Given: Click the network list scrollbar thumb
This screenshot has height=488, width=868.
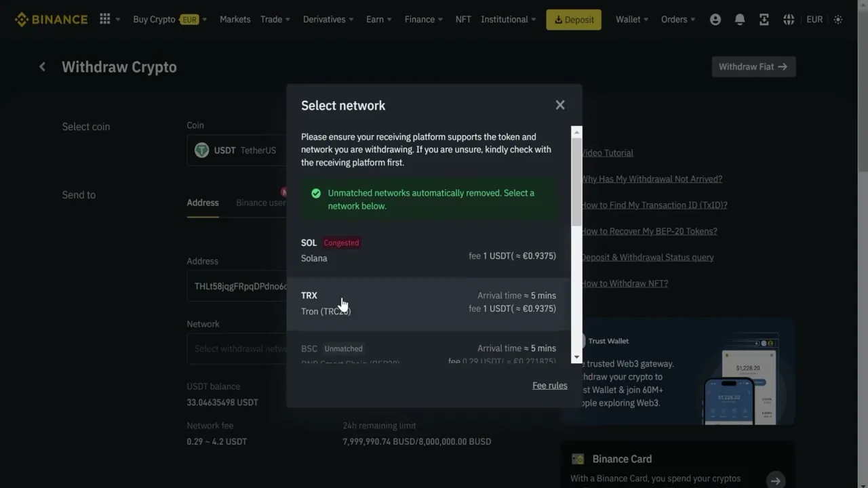Looking at the screenshot, I should (576, 182).
